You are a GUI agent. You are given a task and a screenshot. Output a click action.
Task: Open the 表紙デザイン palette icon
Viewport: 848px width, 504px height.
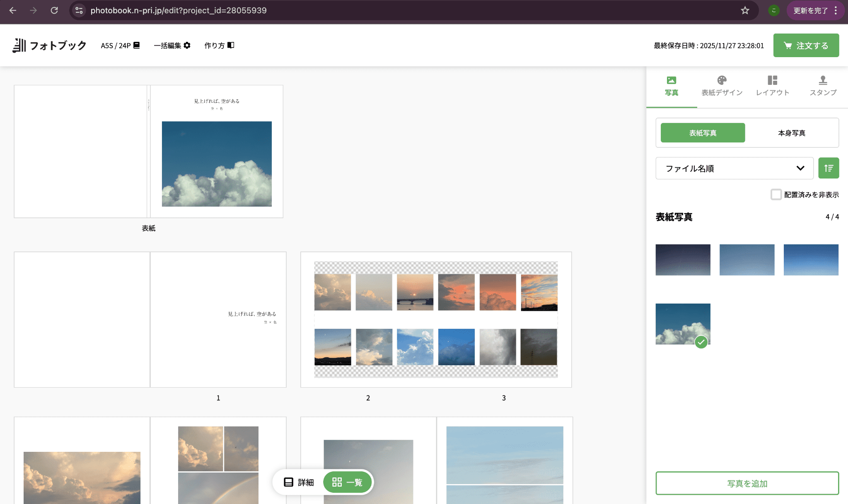click(x=722, y=80)
